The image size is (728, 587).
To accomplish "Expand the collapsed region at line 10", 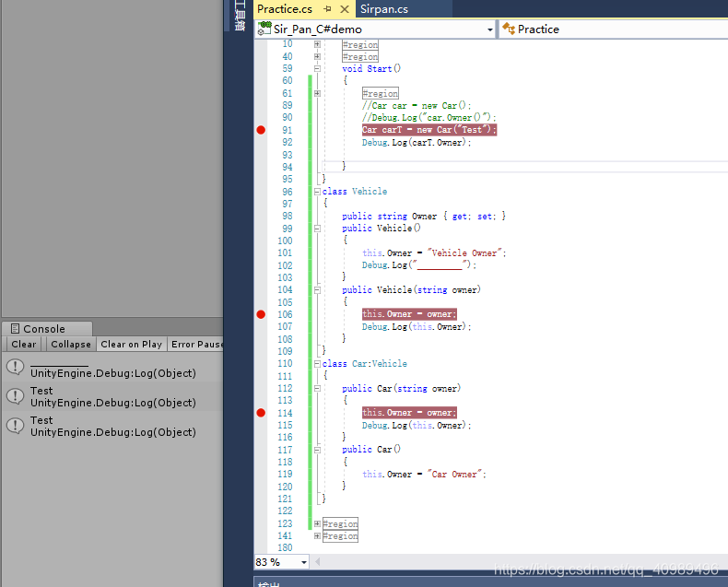I will tap(317, 44).
